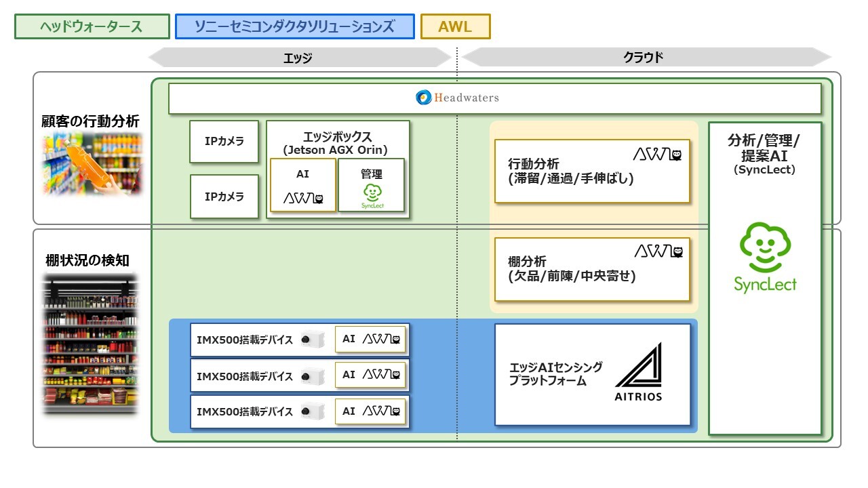Select the ソニーセミコンダクタソリューションズ legend label
Screen dimensions: 868x488
click(294, 26)
